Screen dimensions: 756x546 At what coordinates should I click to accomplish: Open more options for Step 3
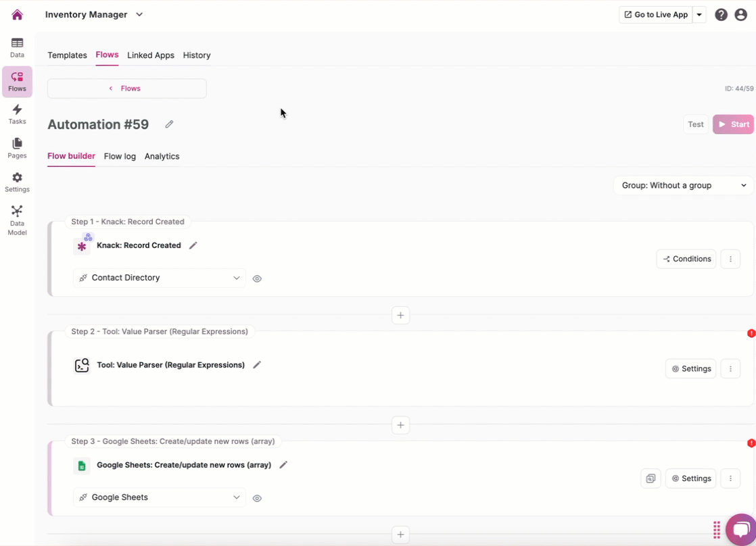click(730, 478)
